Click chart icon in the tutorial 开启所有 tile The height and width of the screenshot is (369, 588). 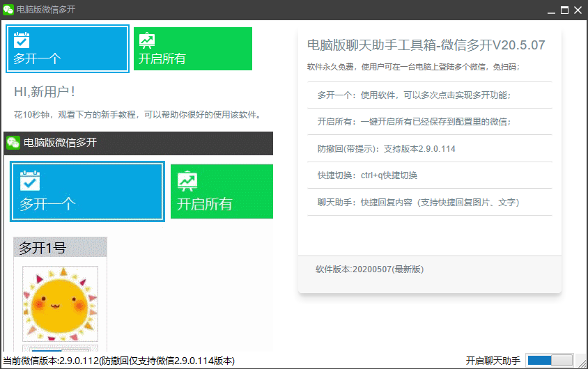point(187,181)
